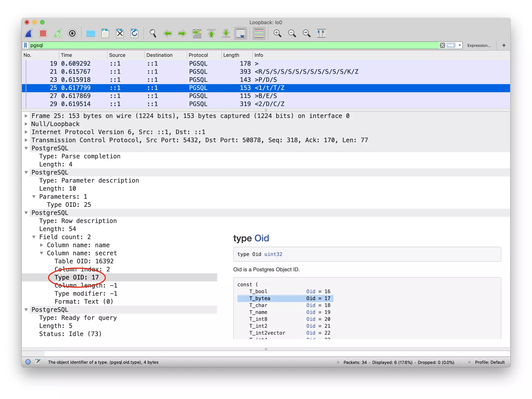Open the Expression... filter builder

click(x=479, y=45)
